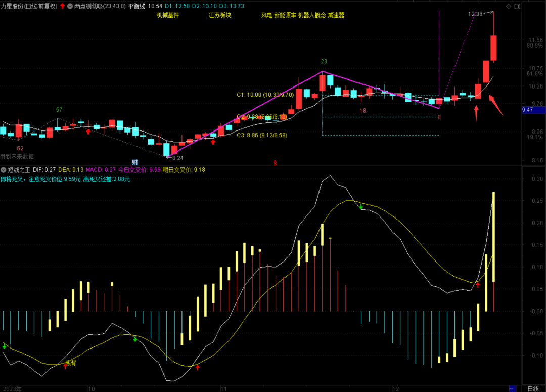Open the 日线 period selector at bottom right
Image resolution: width=546 pixels, height=392 pixels.
tap(533, 388)
